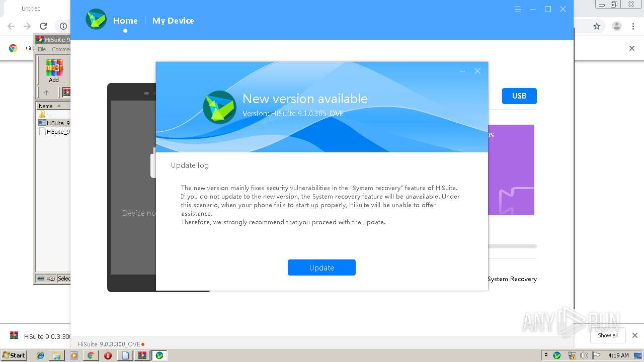The height and width of the screenshot is (362, 644).
Task: Click Show all downloads button
Action: 608,335
